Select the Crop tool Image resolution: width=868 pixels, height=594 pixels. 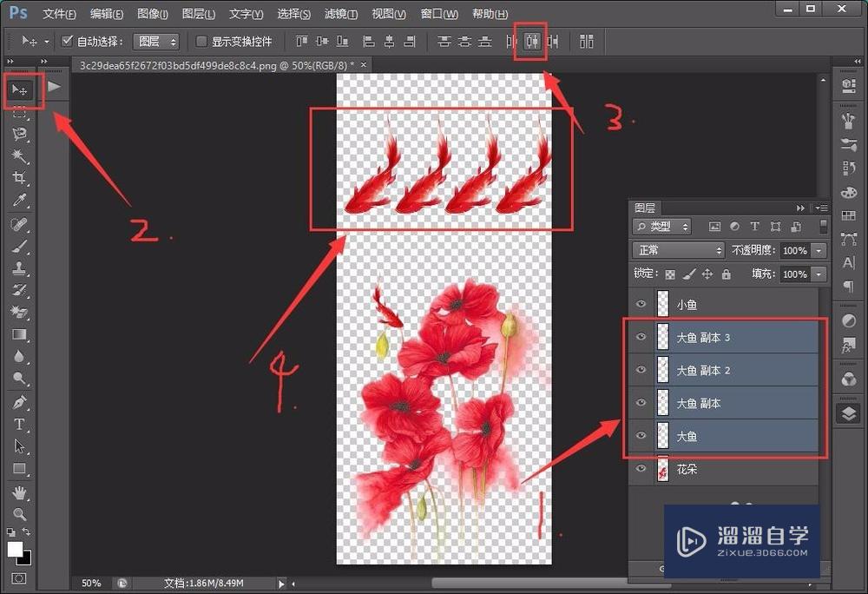[x=19, y=178]
